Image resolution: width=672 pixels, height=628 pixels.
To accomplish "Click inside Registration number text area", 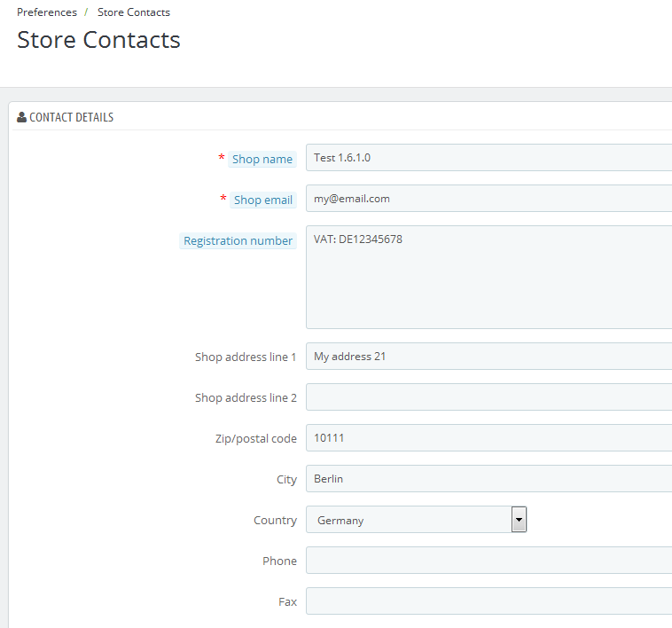I will pyautogui.click(x=489, y=277).
